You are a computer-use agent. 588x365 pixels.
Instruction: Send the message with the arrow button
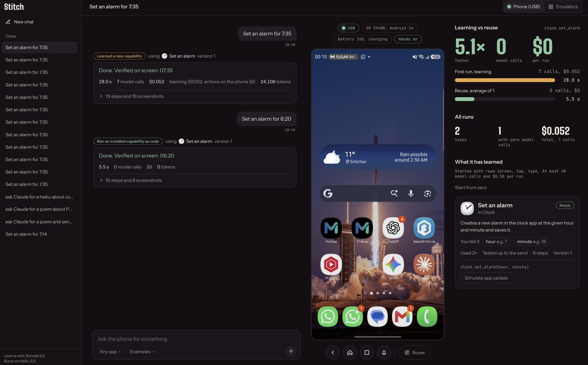tap(291, 351)
